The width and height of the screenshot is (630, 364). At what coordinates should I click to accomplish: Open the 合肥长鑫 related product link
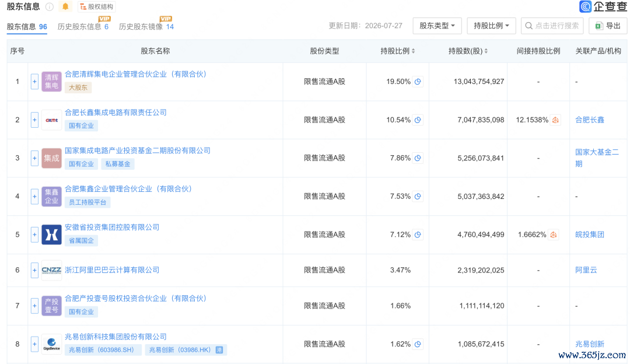click(589, 120)
